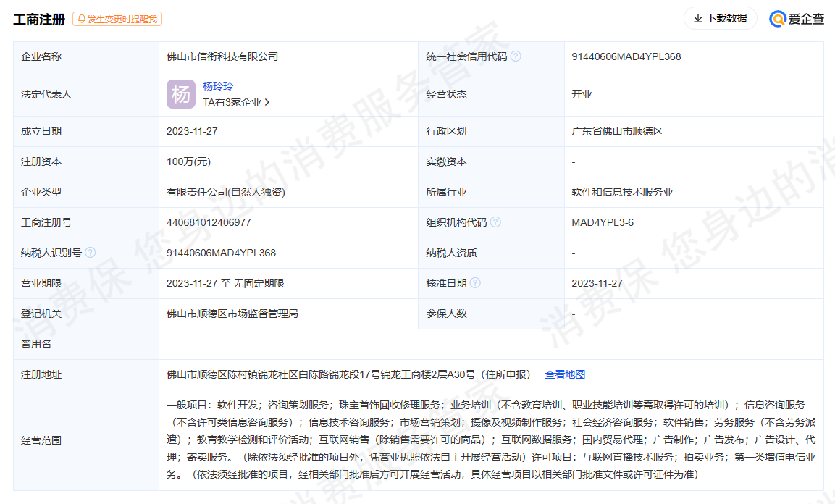This screenshot has height=504, width=835.
Task: Select registration authority 佛山市顺德区市场监督管理局
Action: [x=232, y=314]
